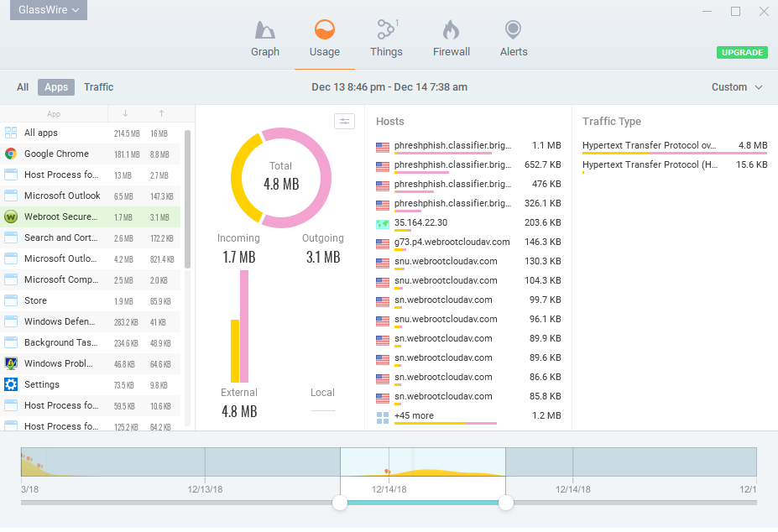Click the grid icon beside +45 more
778x532 pixels.
tap(383, 418)
